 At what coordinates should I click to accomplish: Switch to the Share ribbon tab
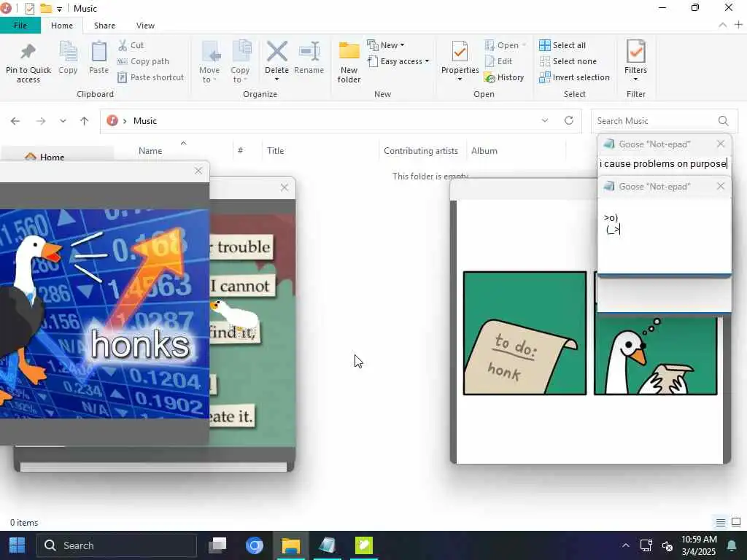[104, 26]
